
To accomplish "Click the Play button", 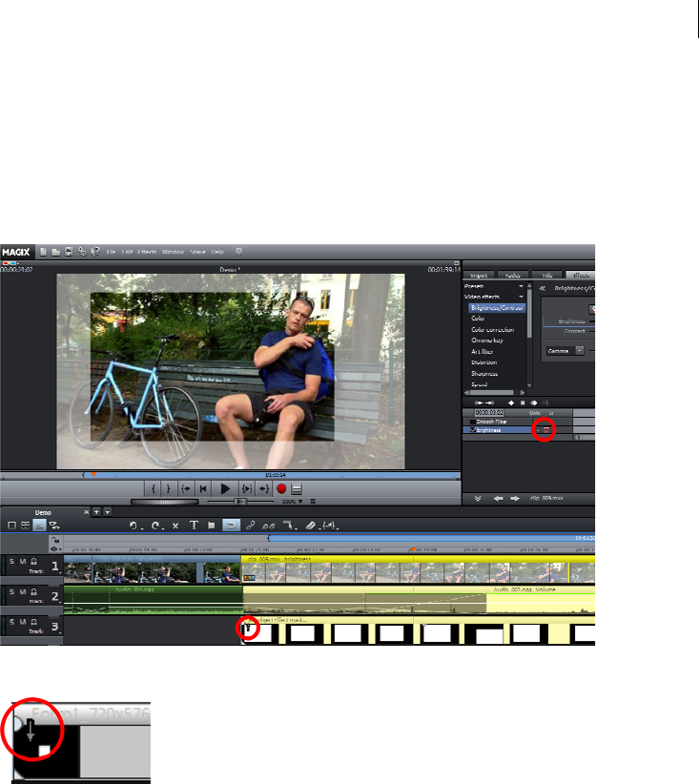I will [225, 489].
